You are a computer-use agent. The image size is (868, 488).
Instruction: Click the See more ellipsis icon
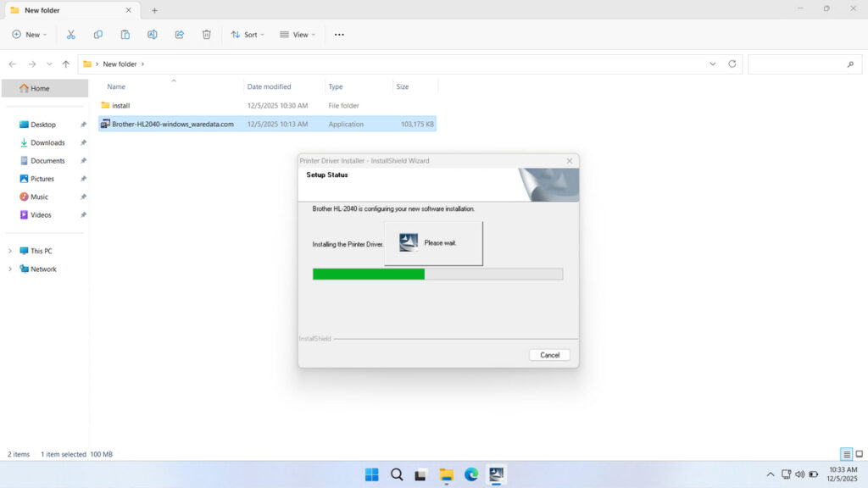coord(339,34)
